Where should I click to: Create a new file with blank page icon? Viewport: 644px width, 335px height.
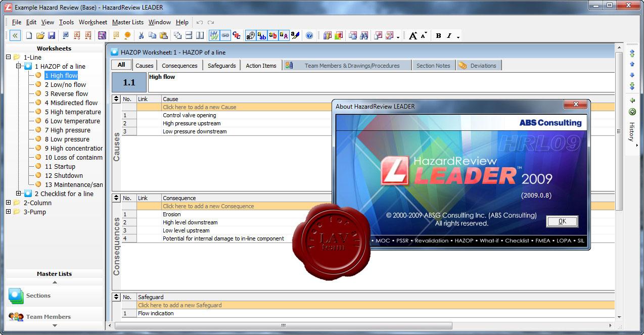click(29, 35)
